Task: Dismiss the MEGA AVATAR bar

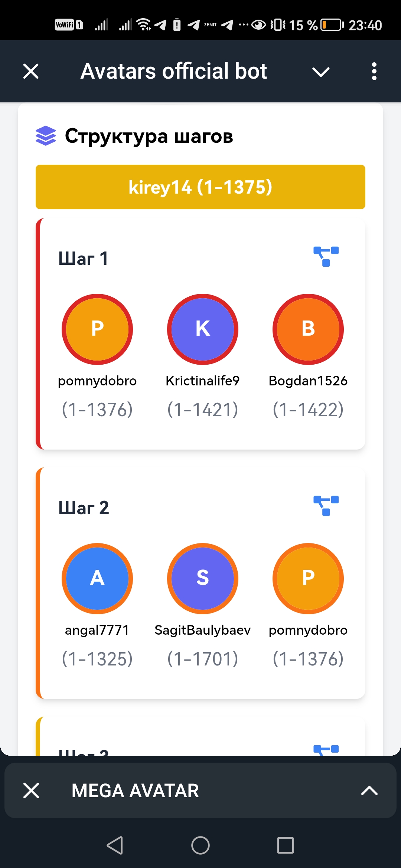Action: click(x=31, y=790)
